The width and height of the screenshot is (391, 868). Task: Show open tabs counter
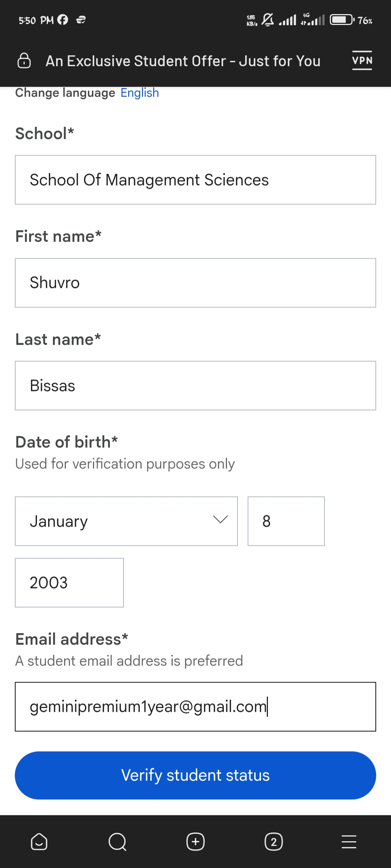[x=274, y=842]
